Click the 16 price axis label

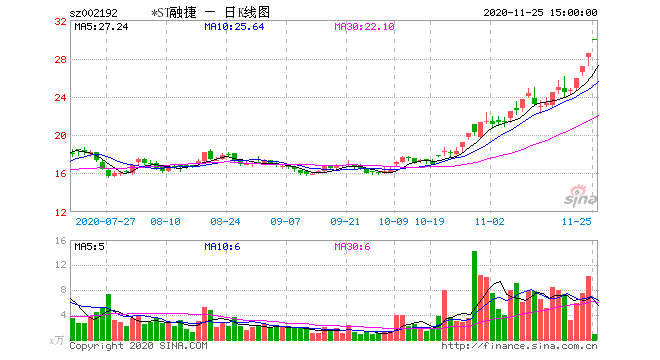tap(61, 173)
